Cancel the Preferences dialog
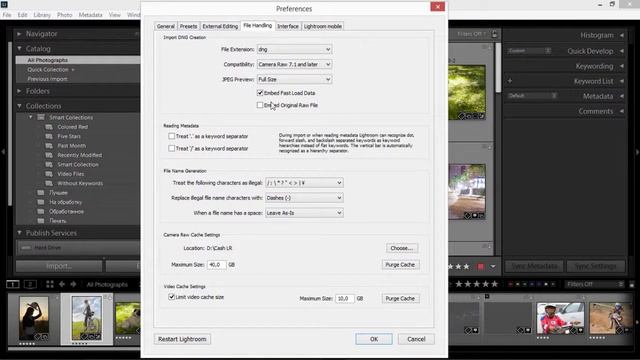 point(416,339)
